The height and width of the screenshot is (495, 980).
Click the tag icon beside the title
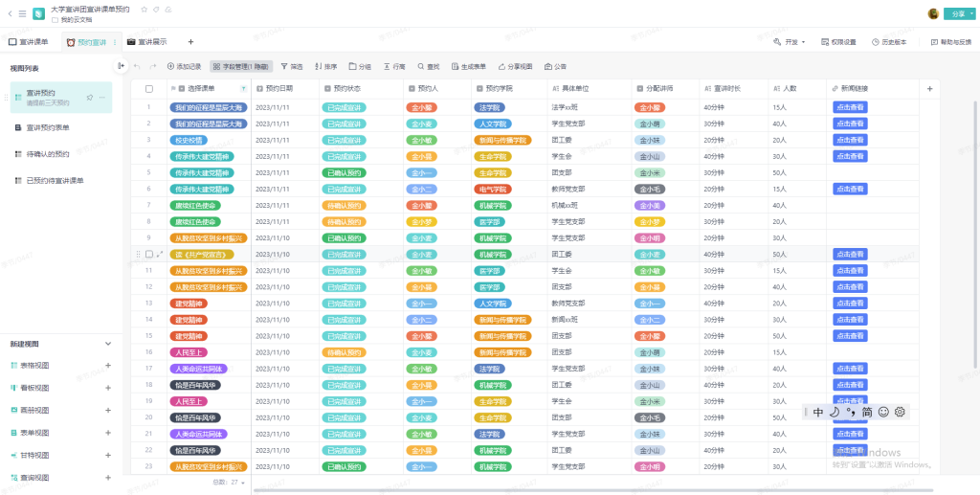(x=156, y=10)
